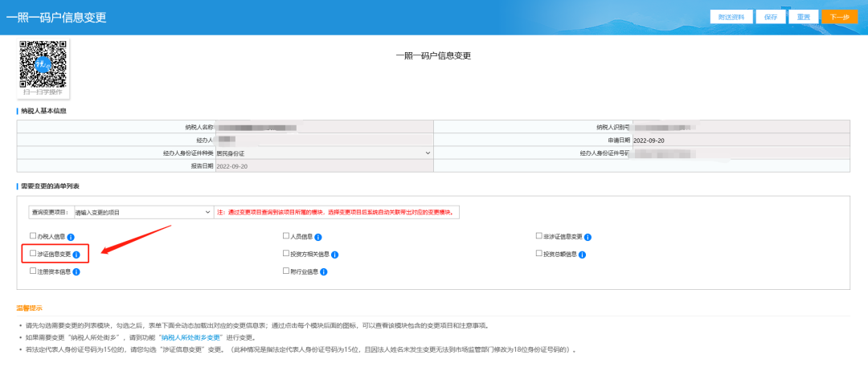The image size is (868, 367).
Task: Check the 涉证信息变更 checkbox
Action: 33,254
